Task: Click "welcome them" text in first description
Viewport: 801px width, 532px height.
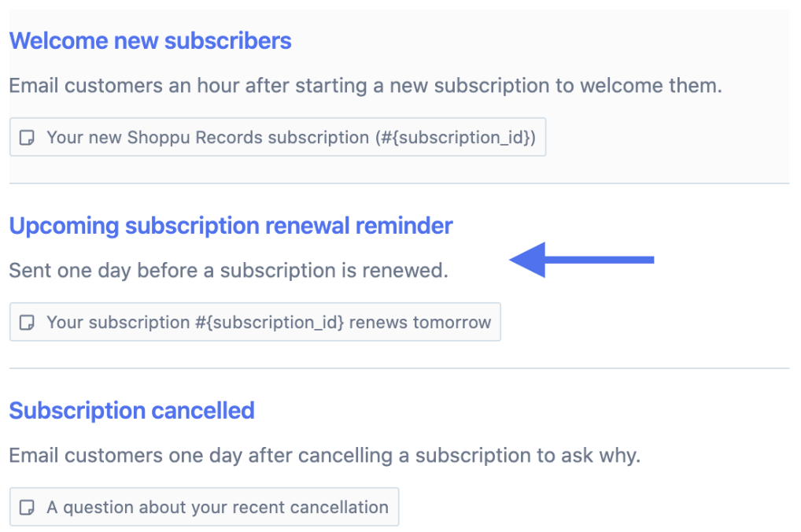Action: pyautogui.click(x=652, y=85)
